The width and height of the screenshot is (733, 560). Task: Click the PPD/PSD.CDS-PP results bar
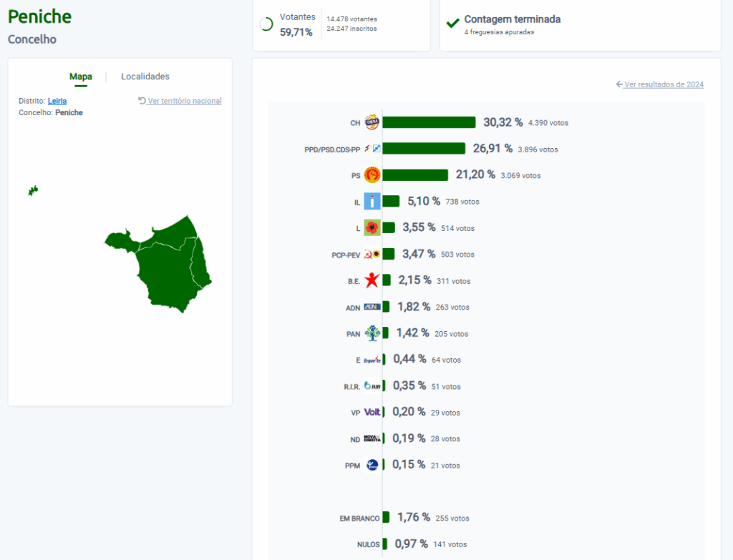[x=424, y=149]
